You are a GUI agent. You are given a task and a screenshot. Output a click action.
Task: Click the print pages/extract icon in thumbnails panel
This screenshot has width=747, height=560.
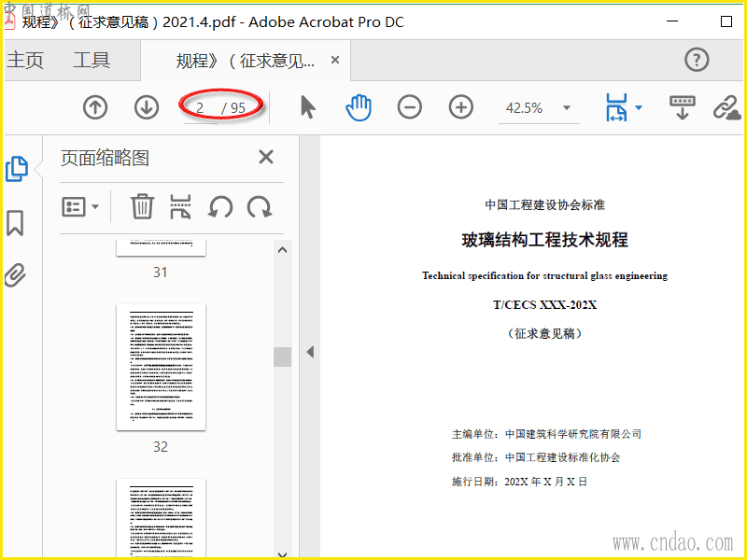click(180, 206)
